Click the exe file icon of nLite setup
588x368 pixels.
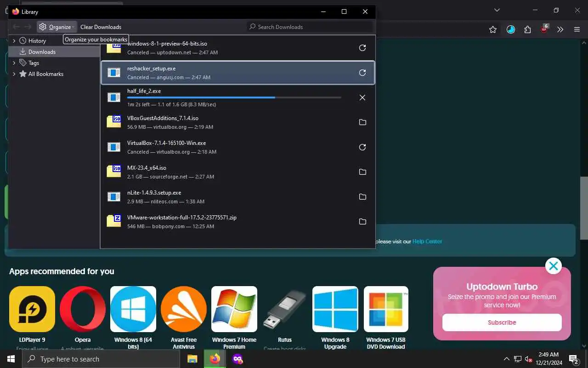(114, 197)
